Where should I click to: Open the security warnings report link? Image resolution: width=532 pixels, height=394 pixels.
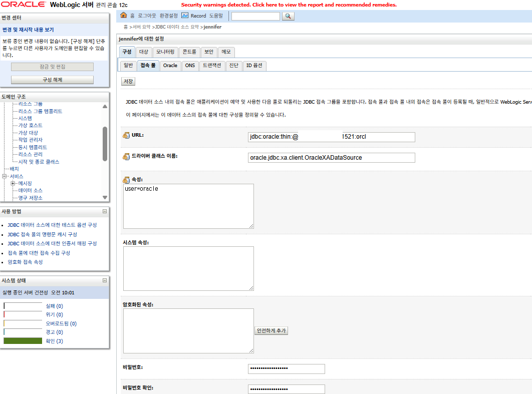click(x=289, y=5)
